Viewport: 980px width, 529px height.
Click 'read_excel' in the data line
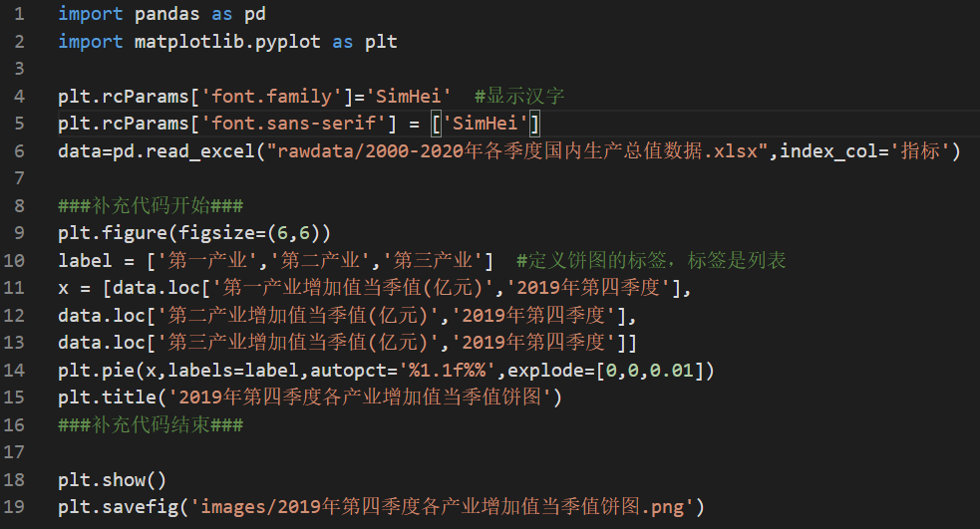click(x=215, y=151)
